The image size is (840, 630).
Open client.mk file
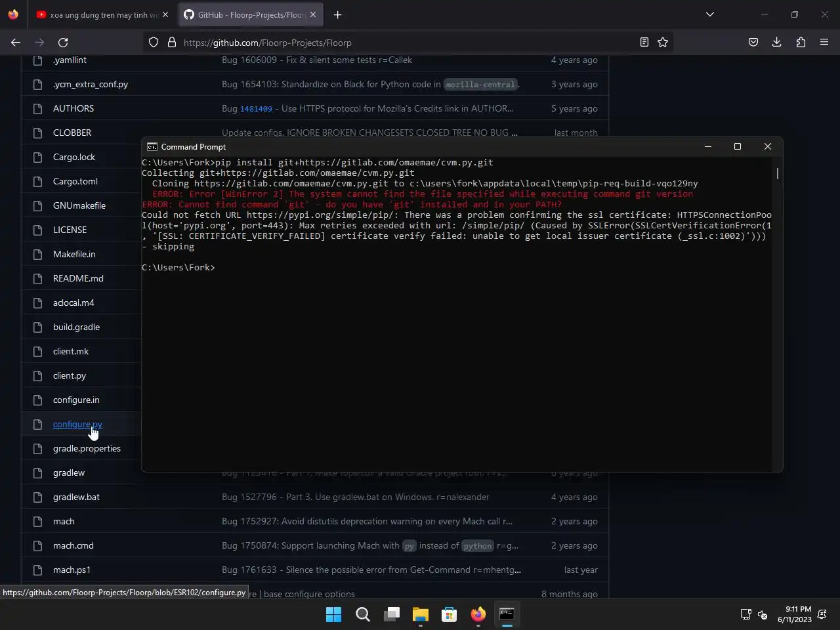tap(71, 351)
